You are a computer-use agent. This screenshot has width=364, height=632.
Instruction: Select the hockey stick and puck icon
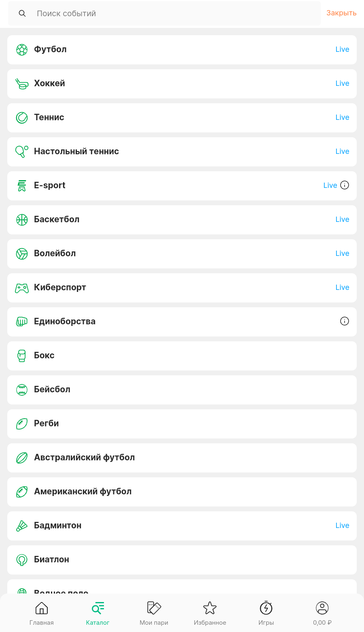click(22, 84)
